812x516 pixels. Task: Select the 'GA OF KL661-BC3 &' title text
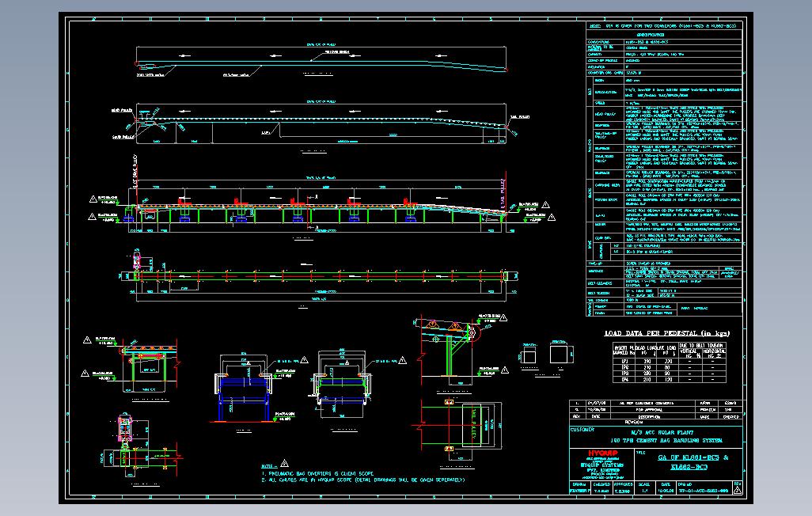click(693, 457)
